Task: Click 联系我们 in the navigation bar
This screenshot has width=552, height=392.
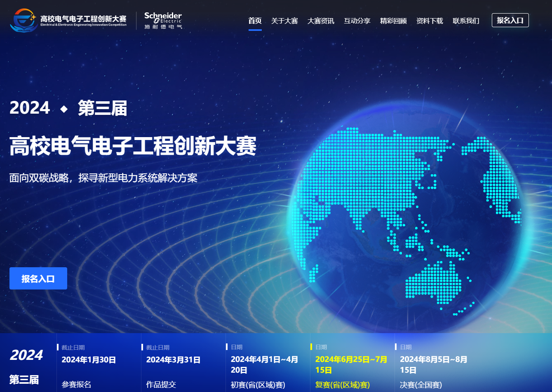Action: pyautogui.click(x=465, y=21)
